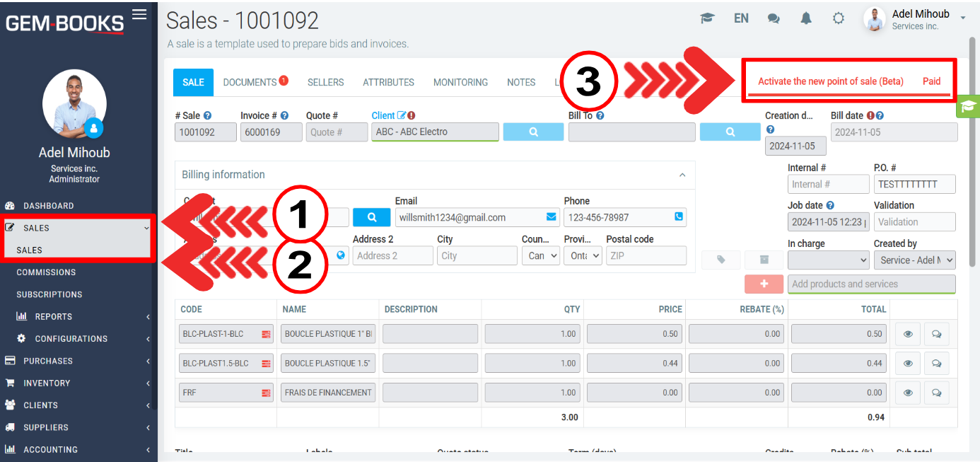Switch to the Documents tab
This screenshot has height=462, width=980.
tap(250, 82)
